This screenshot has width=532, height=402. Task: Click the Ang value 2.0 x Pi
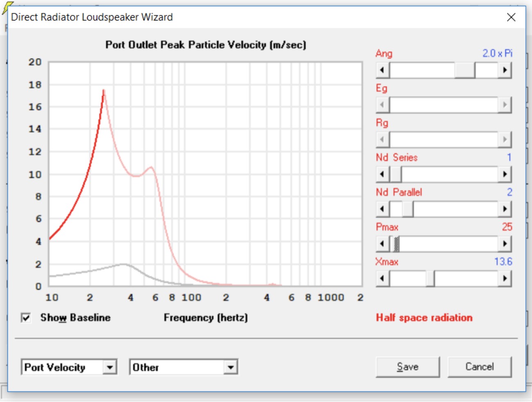click(497, 53)
